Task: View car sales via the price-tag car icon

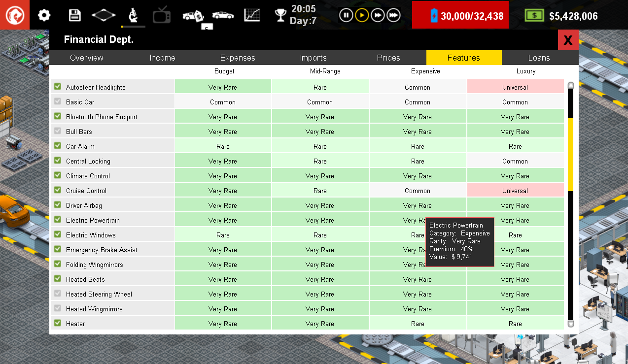Action: (192, 15)
